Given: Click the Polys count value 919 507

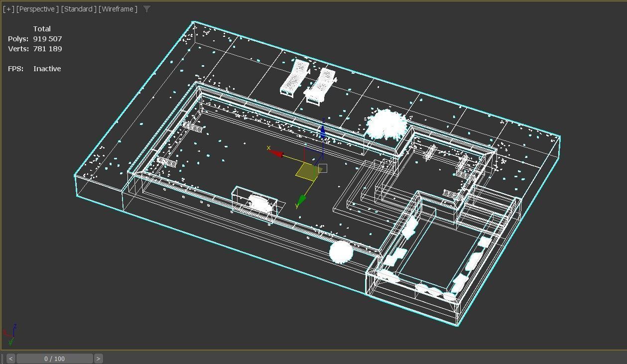Looking at the screenshot, I should [48, 39].
